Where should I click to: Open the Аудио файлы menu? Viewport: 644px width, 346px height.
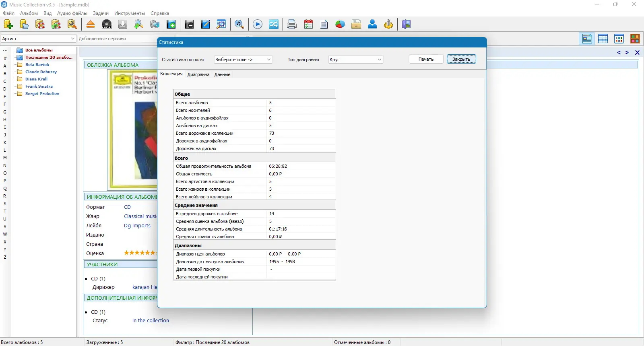pyautogui.click(x=72, y=13)
